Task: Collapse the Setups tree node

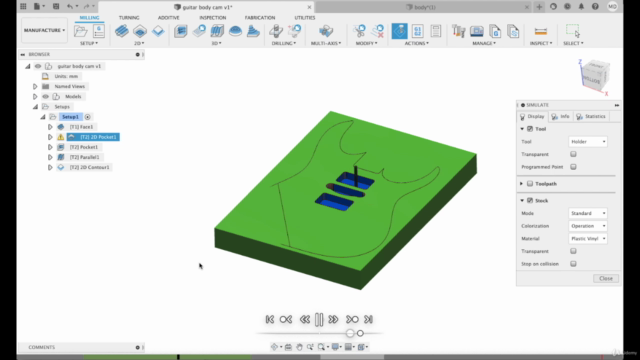Action: (35, 107)
